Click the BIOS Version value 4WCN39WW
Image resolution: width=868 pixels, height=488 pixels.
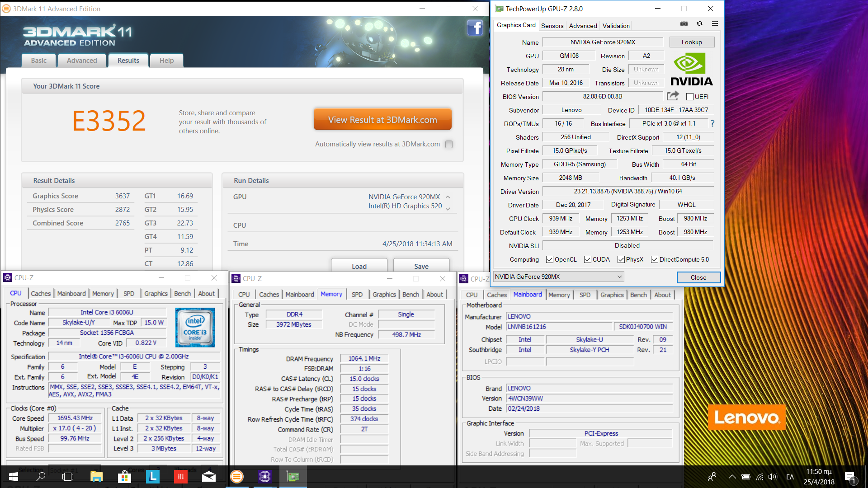[590, 399]
